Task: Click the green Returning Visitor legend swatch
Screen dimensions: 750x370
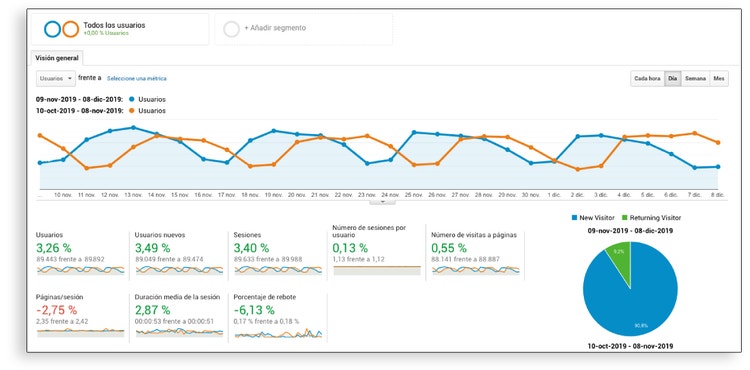Action: point(625,218)
